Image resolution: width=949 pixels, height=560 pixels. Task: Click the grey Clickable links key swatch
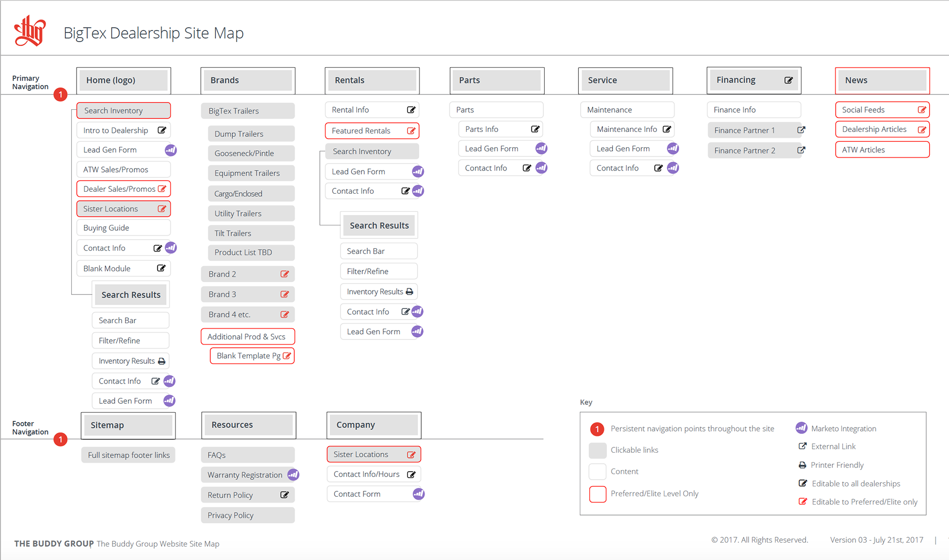click(598, 450)
